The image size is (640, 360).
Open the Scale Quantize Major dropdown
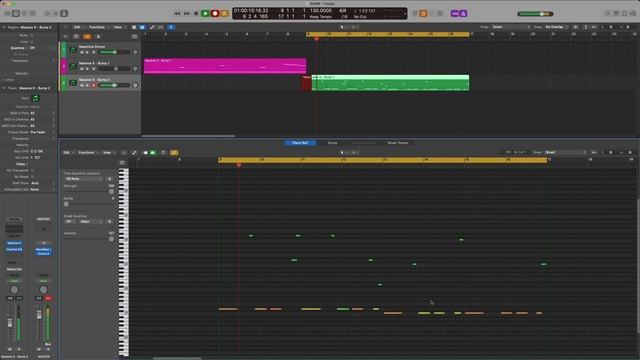click(91, 221)
